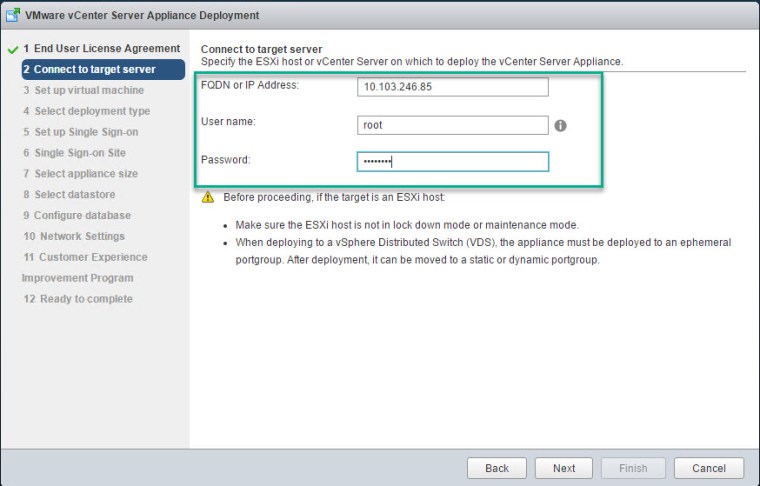This screenshot has width=760, height=486.
Task: Click the disabled Finish button
Action: pyautogui.click(x=633, y=468)
